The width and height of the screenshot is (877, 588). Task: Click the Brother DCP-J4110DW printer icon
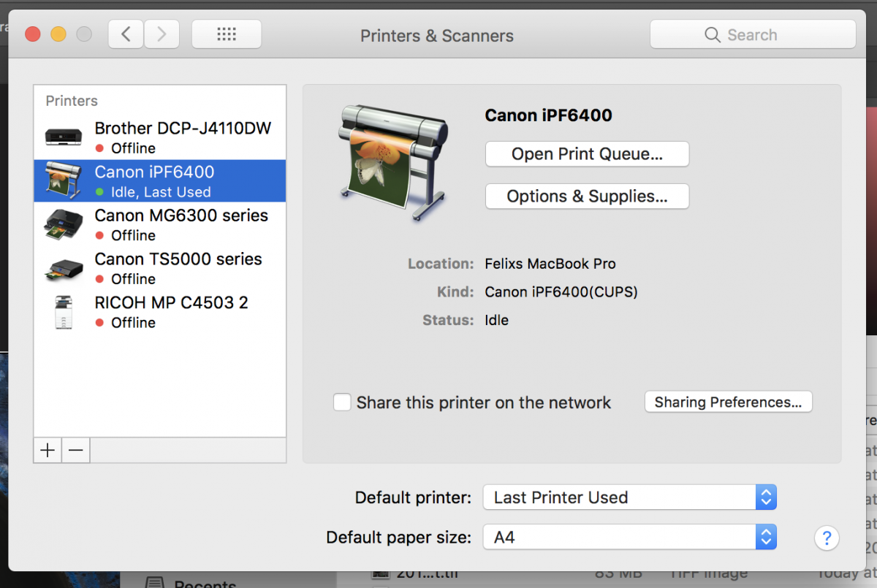point(64,137)
